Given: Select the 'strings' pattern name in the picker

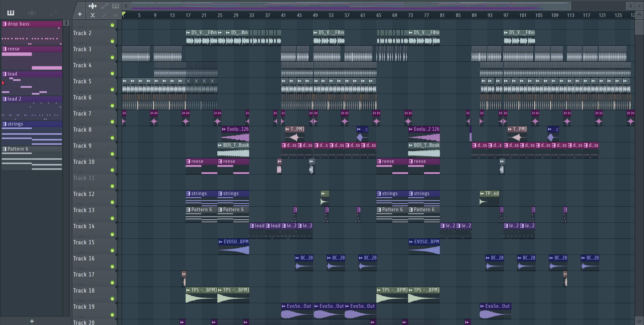Looking at the screenshot, I should (x=15, y=124).
